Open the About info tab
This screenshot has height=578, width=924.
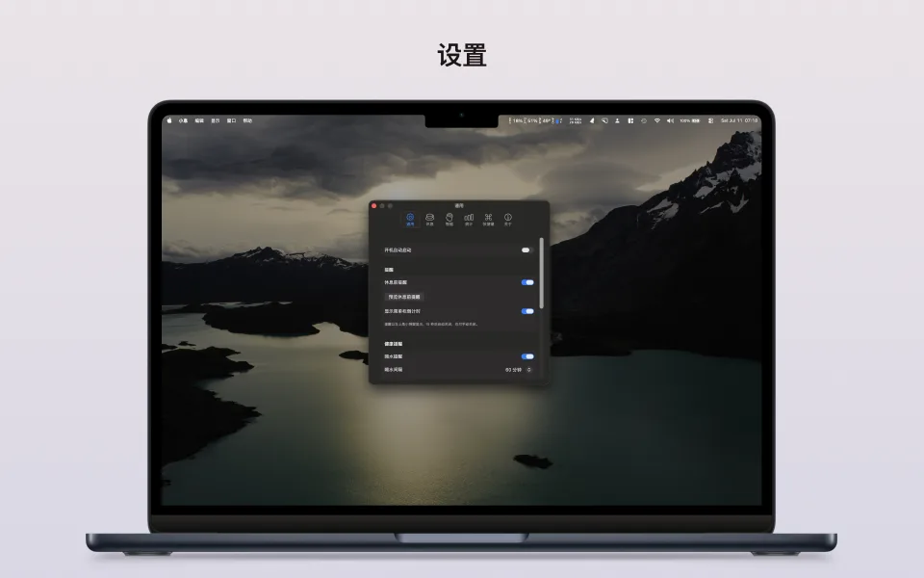point(508,220)
